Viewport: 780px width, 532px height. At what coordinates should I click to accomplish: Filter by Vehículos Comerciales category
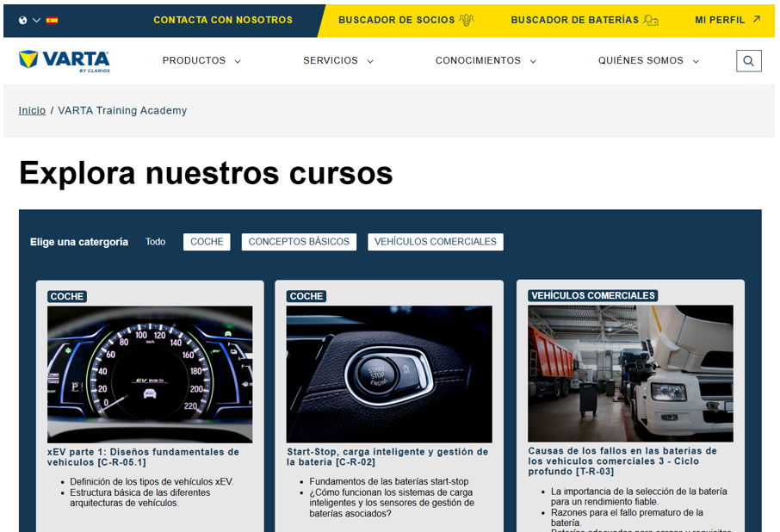coord(435,242)
